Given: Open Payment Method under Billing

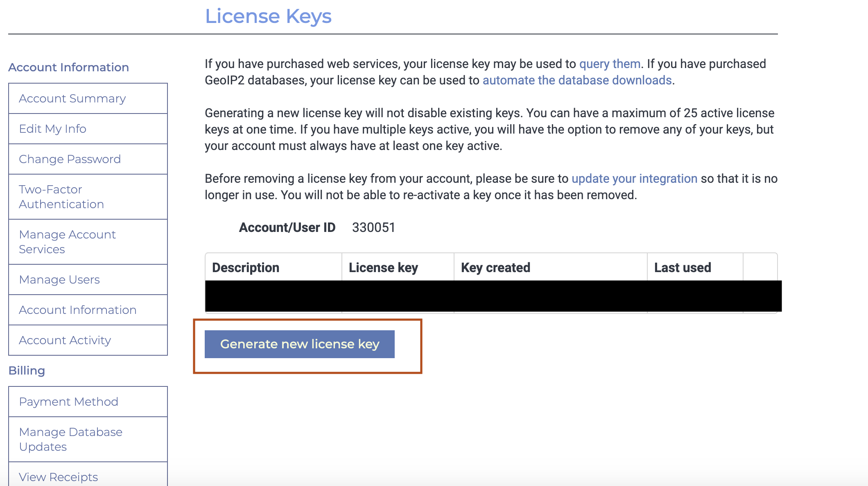Looking at the screenshot, I should pyautogui.click(x=69, y=402).
